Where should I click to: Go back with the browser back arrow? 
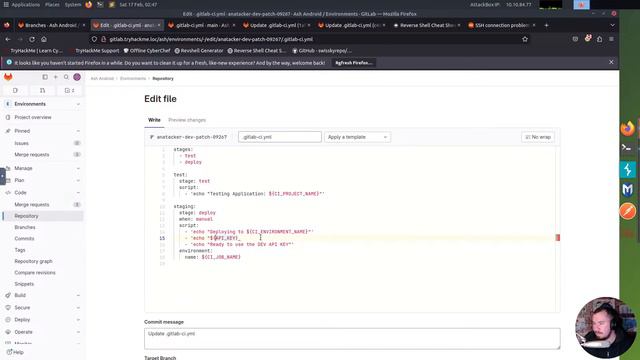[x=8, y=39]
